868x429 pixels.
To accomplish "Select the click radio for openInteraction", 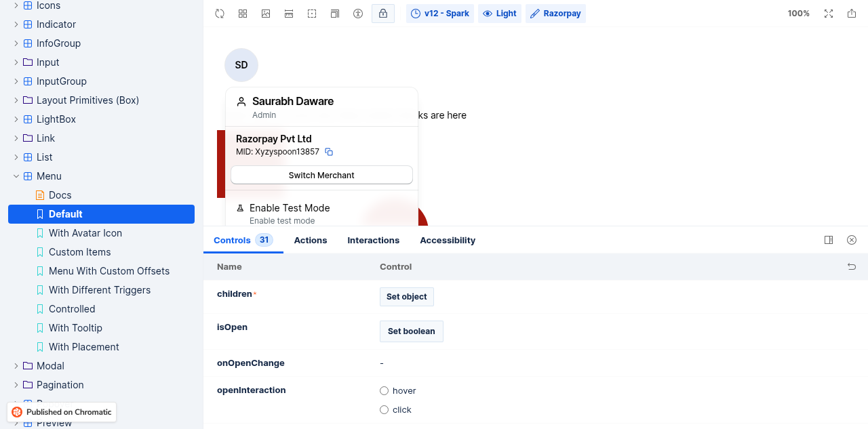I will tap(384, 410).
